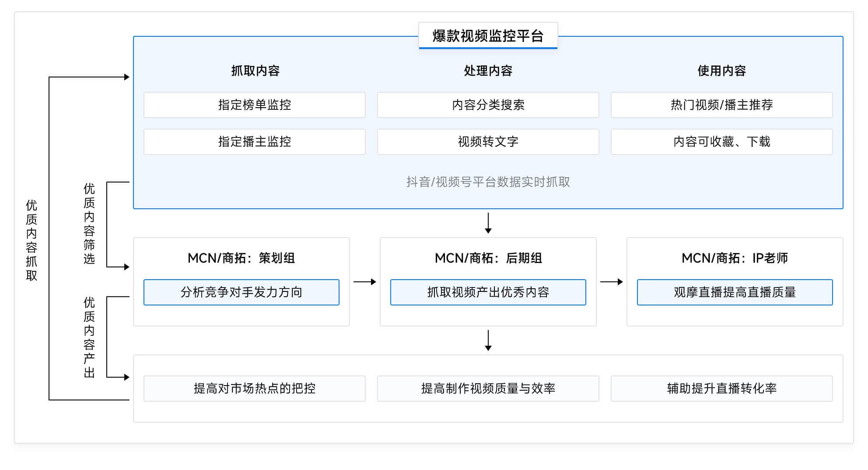Click the arrow between 策划组 and 后期组
868x470 pixels.
364,282
